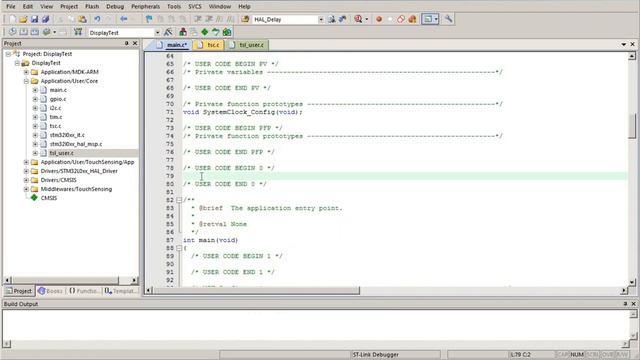The width and height of the screenshot is (640, 360).
Task: Insert a breakpoint with red dot icon
Action: click(379, 19)
